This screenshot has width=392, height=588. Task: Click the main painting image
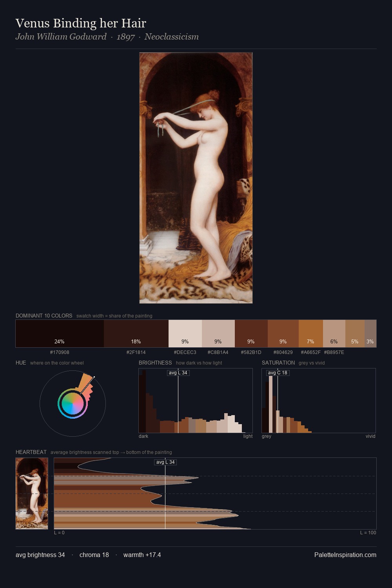point(196,178)
